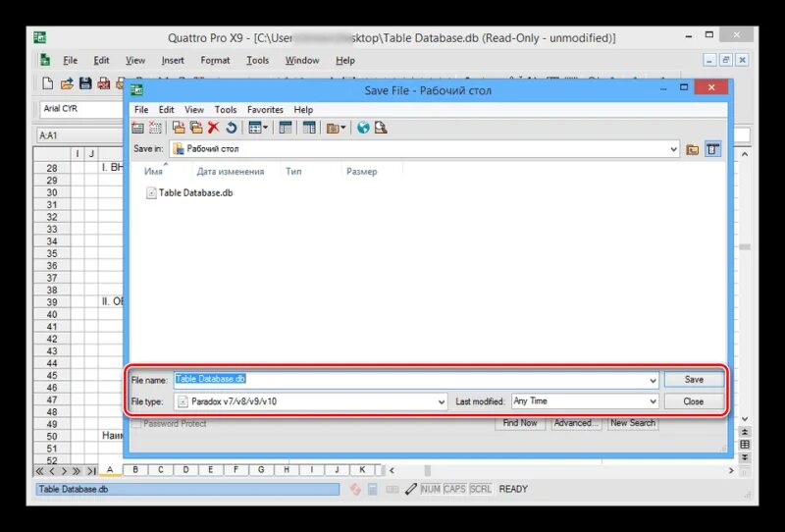This screenshot has width=785, height=532.
Task: Click the pen icon in the status bar
Action: tap(410, 489)
